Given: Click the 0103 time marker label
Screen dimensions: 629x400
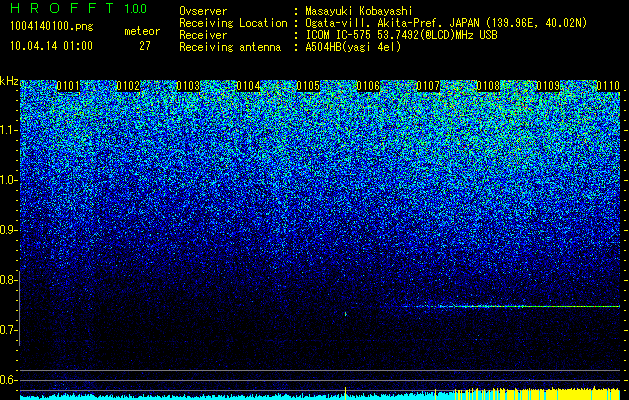Looking at the screenshot, I should pos(188,86).
